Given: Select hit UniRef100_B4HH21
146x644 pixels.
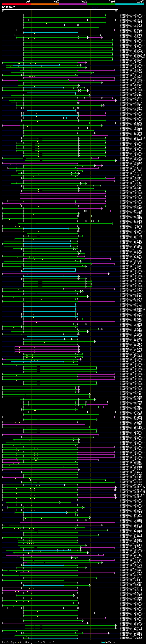Looking at the screenshot, I should pyautogui.click(x=131, y=30).
